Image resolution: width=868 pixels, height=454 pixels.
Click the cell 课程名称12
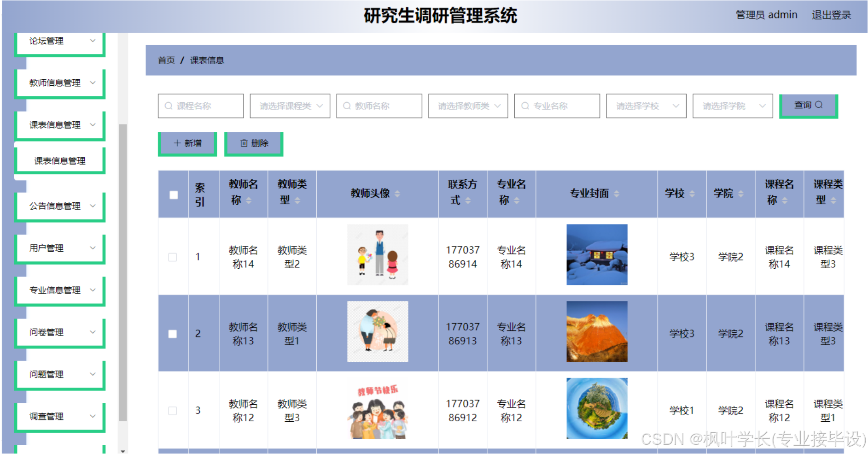click(779, 411)
